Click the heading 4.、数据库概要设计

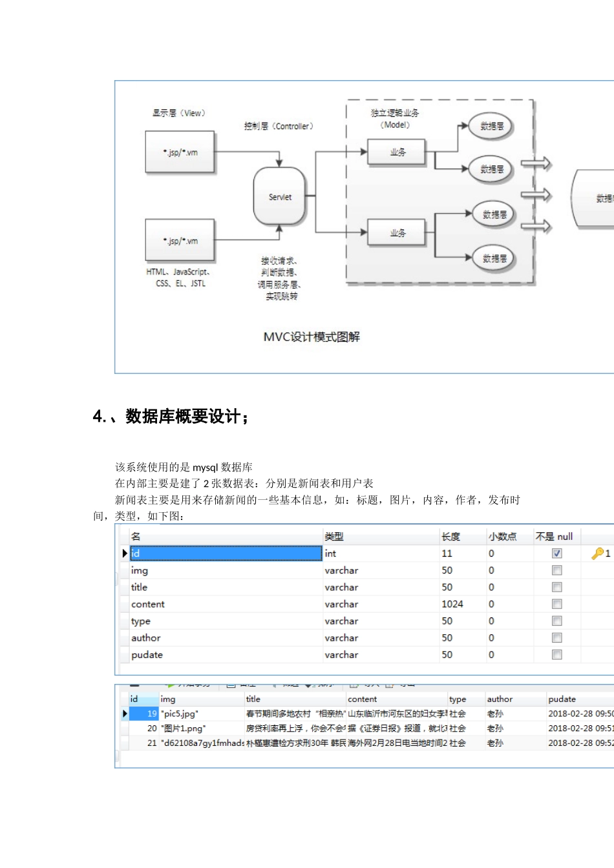(171, 417)
